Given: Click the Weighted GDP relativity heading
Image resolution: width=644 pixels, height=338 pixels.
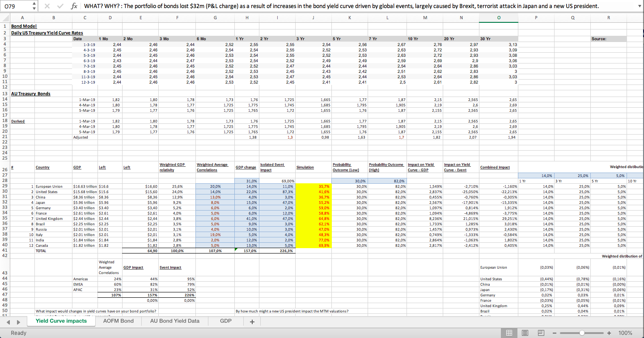Looking at the screenshot, I should pyautogui.click(x=172, y=167).
